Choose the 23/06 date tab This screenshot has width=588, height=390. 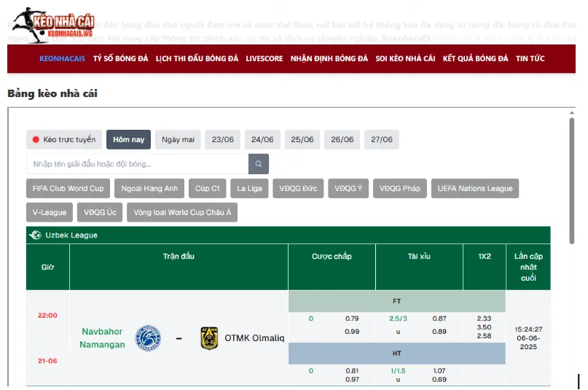click(x=223, y=139)
